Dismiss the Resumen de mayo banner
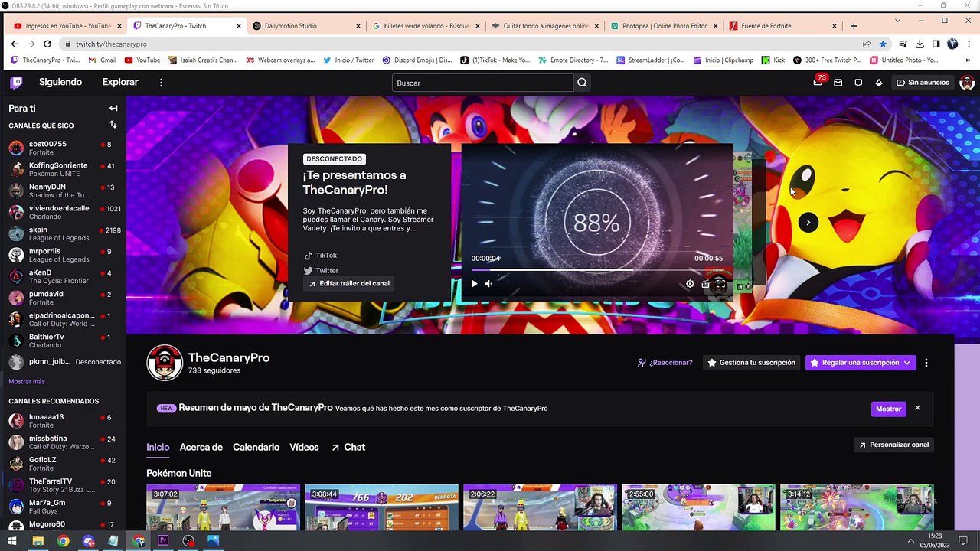 tap(917, 408)
